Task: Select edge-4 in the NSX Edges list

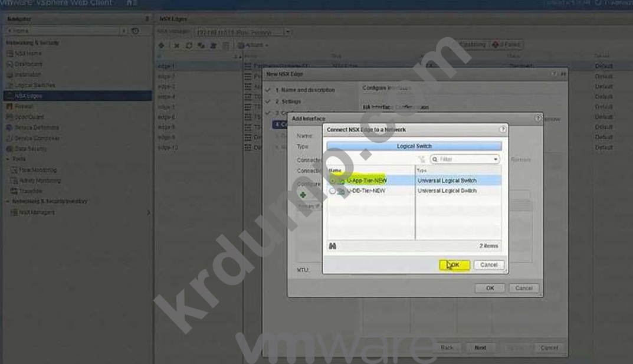Action: point(166,97)
